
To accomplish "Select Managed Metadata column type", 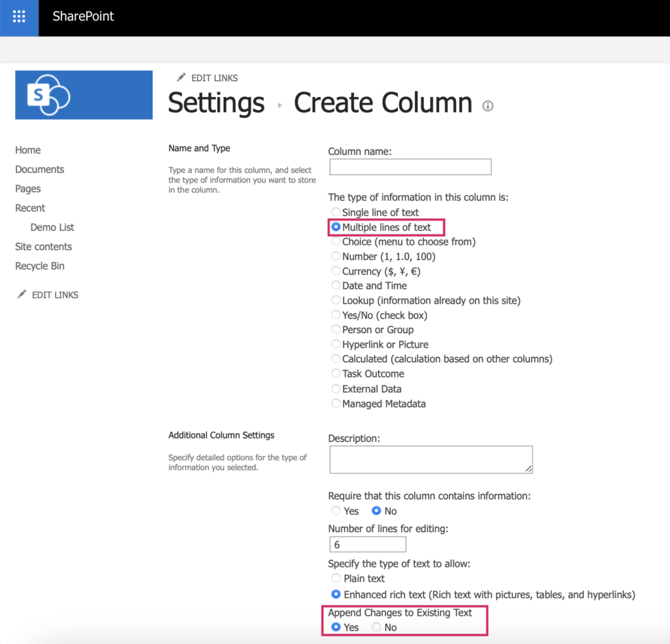I will [336, 403].
